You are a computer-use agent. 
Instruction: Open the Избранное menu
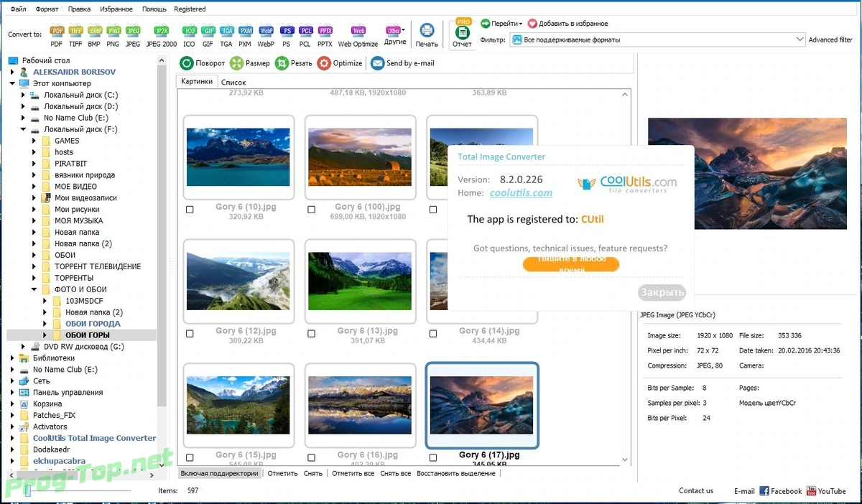point(116,9)
